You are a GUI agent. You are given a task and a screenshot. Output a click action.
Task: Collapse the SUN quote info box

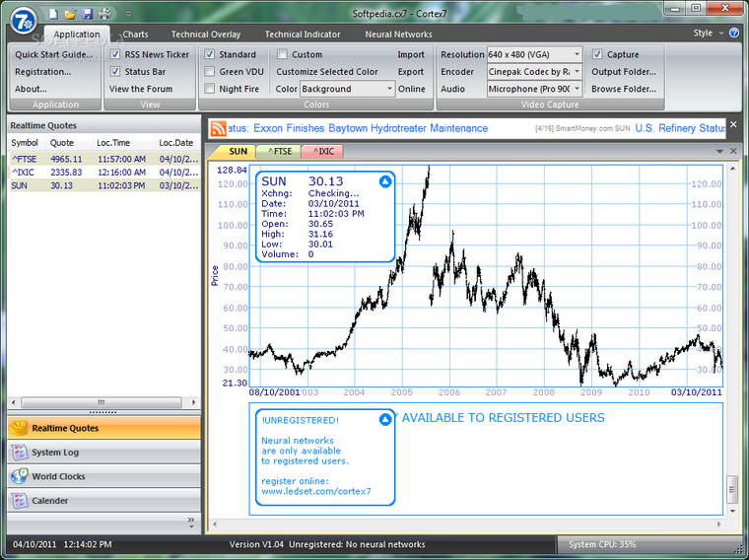click(385, 181)
